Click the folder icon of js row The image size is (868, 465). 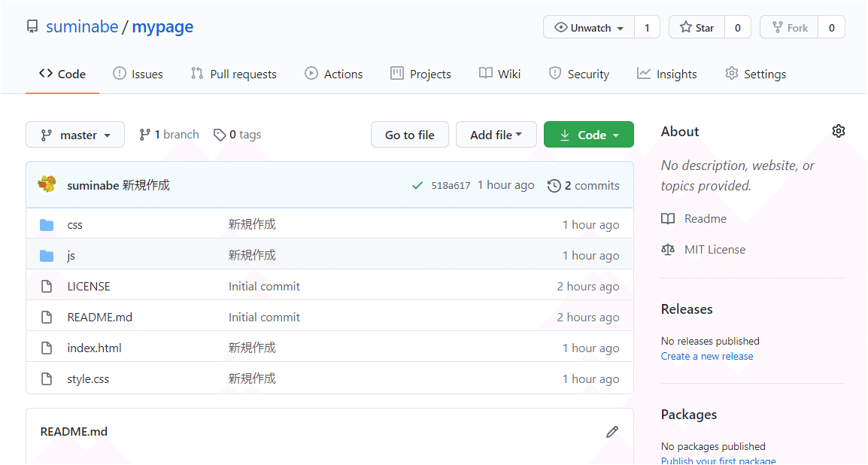click(x=47, y=256)
